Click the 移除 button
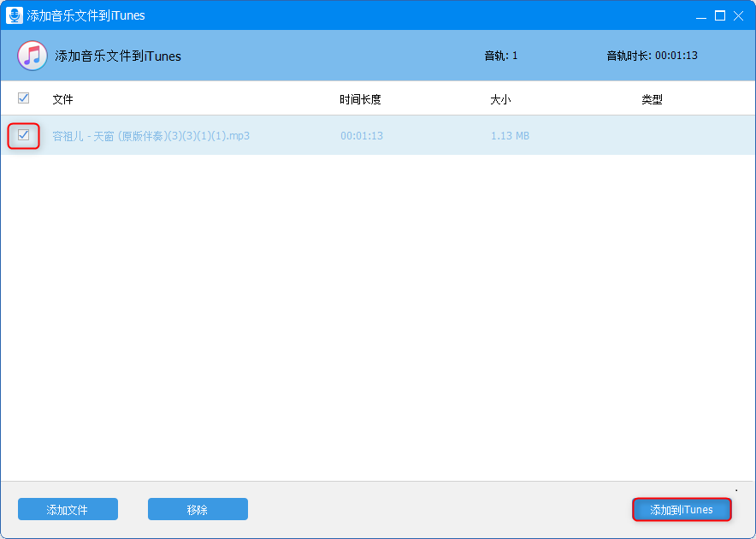 coord(198,509)
